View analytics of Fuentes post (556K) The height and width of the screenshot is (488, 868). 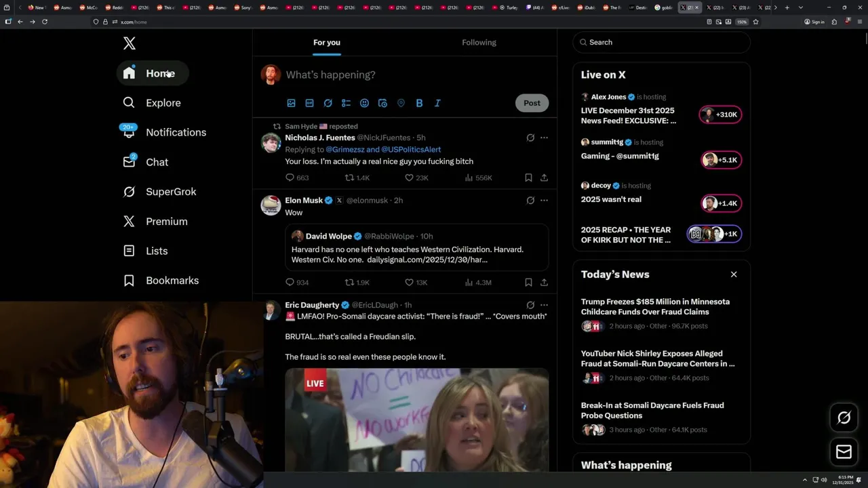click(478, 178)
